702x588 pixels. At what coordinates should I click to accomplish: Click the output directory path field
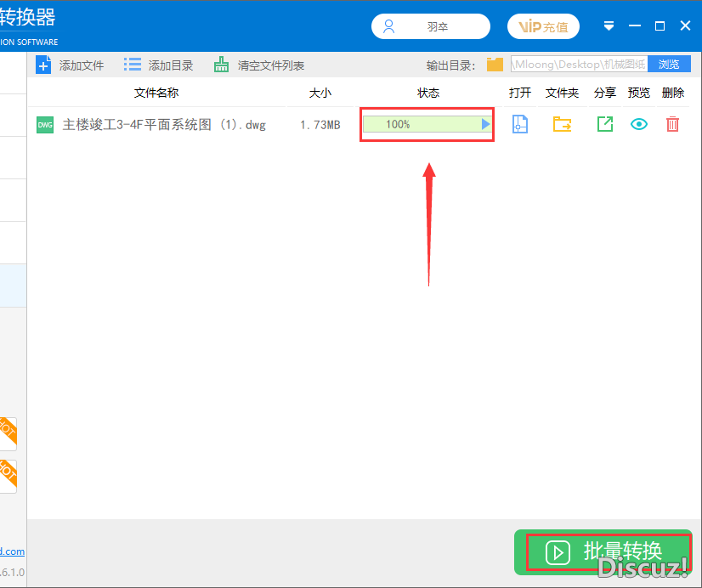pyautogui.click(x=578, y=65)
